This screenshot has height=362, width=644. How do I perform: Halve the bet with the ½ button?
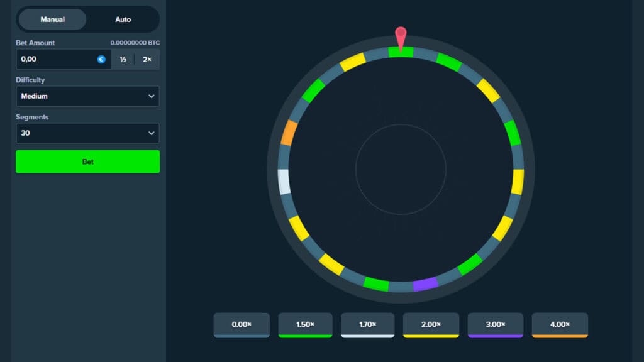click(123, 60)
